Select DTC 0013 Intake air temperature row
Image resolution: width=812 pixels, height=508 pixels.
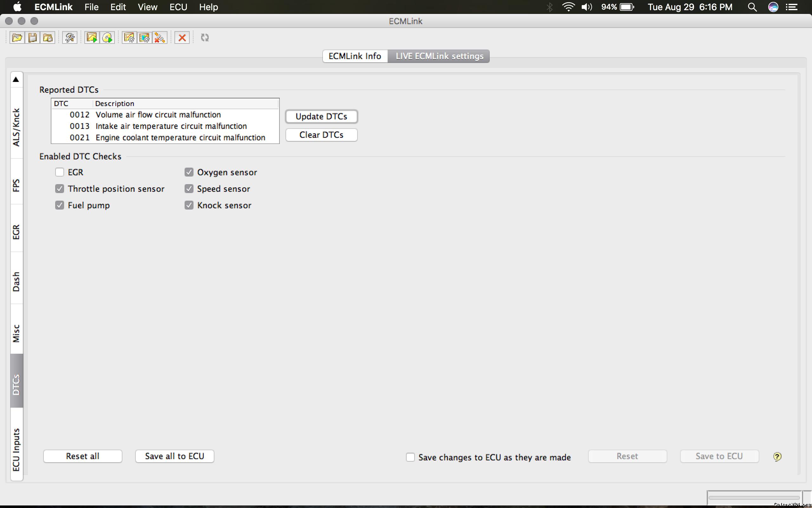[165, 126]
